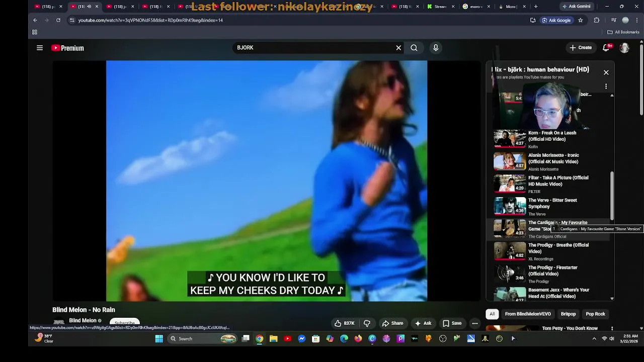
Task: Expand the All Bookmarks folder
Action: (x=623, y=32)
